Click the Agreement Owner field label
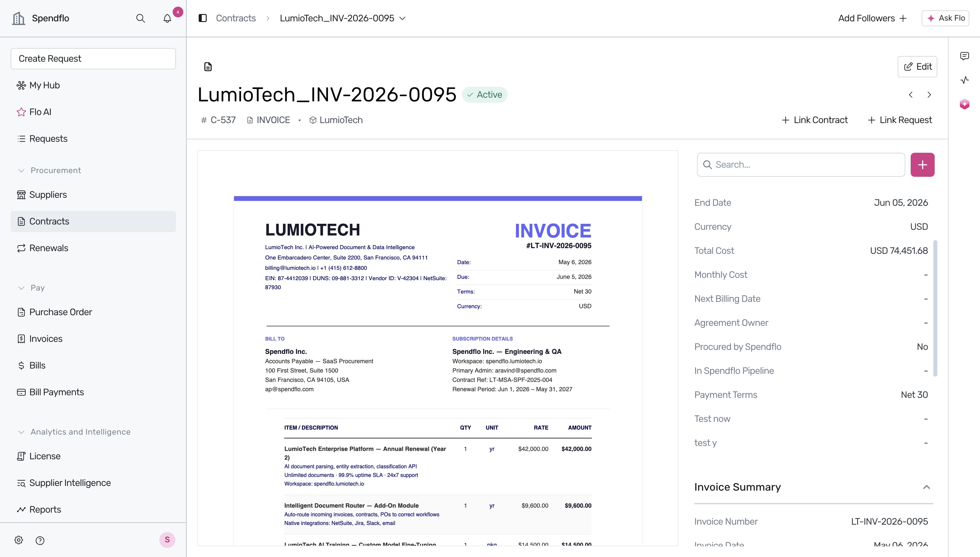The image size is (980, 557). [x=731, y=323]
